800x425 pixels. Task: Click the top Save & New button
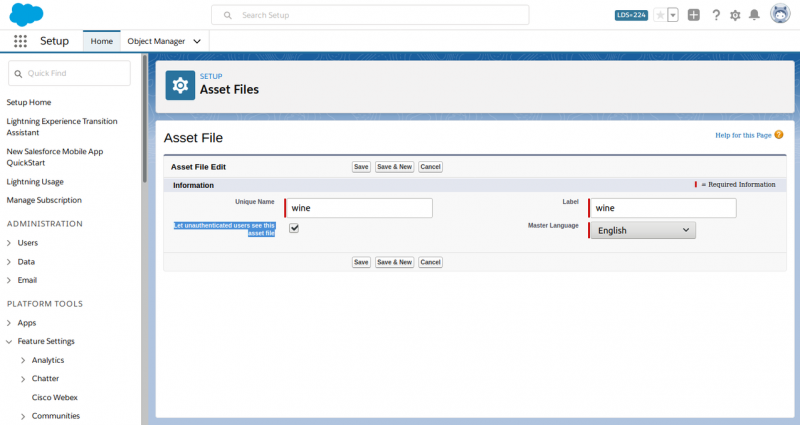(394, 167)
